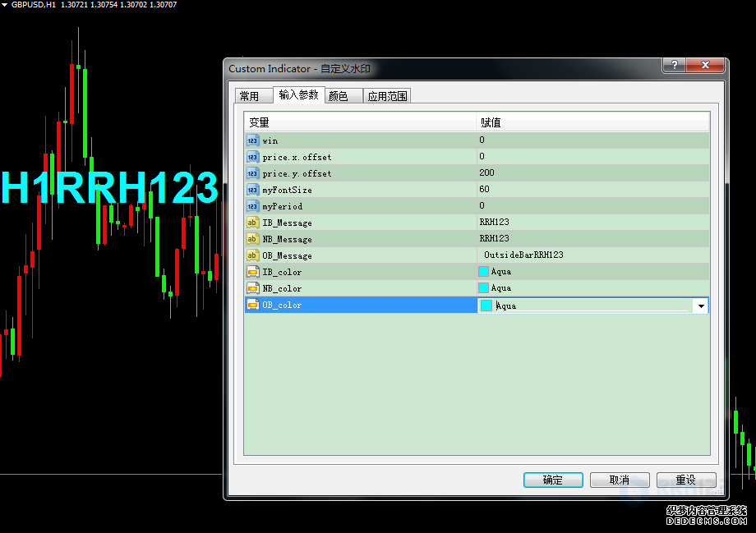This screenshot has height=533, width=756.
Task: Click the OB_color Aqua swatch
Action: (x=486, y=306)
